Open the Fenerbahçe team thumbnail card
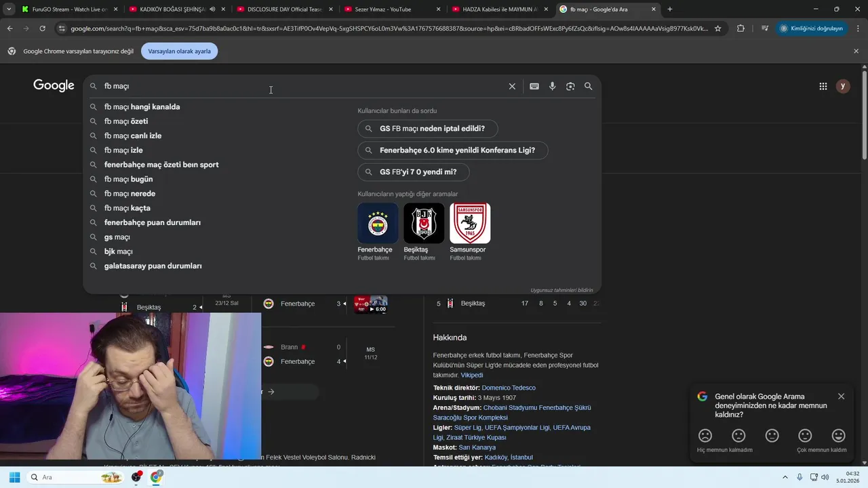Screen dimensions: 868x488 pyautogui.click(x=378, y=232)
